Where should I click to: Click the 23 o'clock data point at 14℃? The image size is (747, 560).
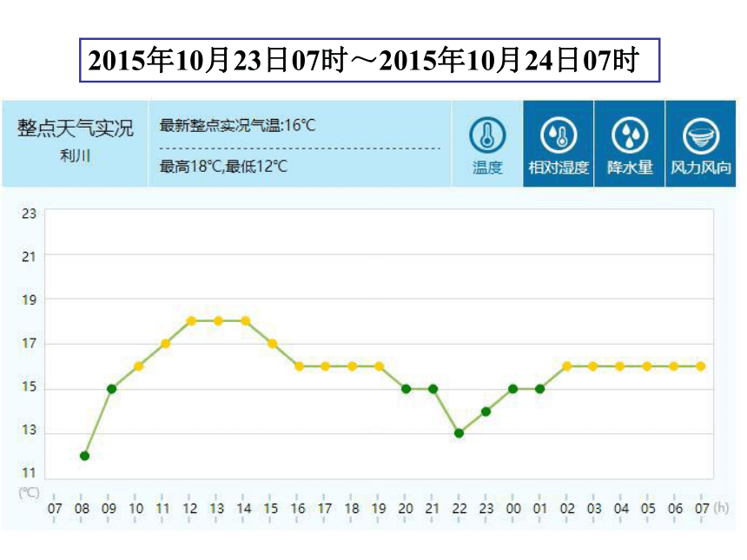point(486,412)
